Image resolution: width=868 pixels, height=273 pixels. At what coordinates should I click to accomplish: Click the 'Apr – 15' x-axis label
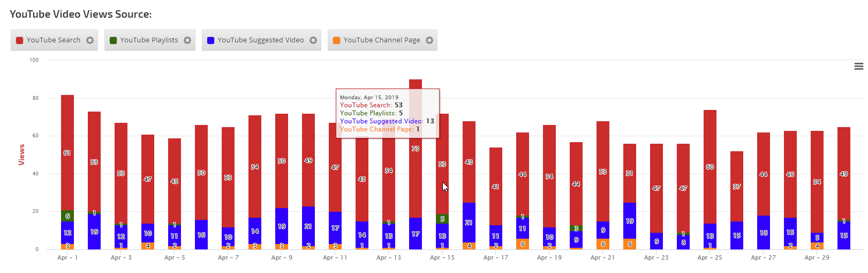442,258
